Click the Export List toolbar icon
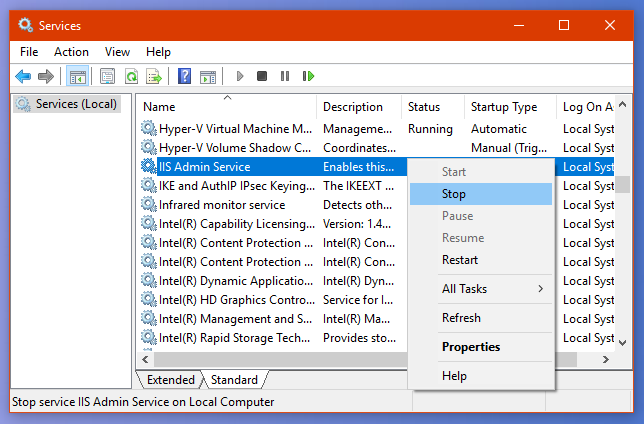This screenshot has width=644, height=424. coord(154,76)
